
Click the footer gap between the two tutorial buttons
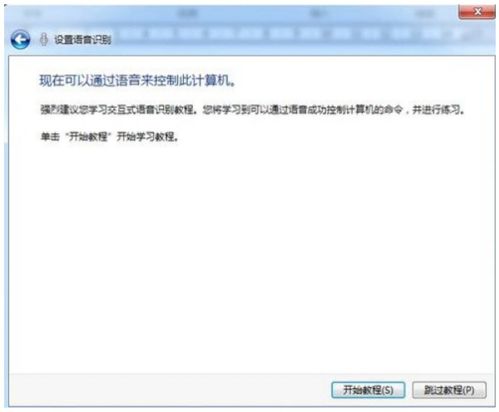point(409,390)
